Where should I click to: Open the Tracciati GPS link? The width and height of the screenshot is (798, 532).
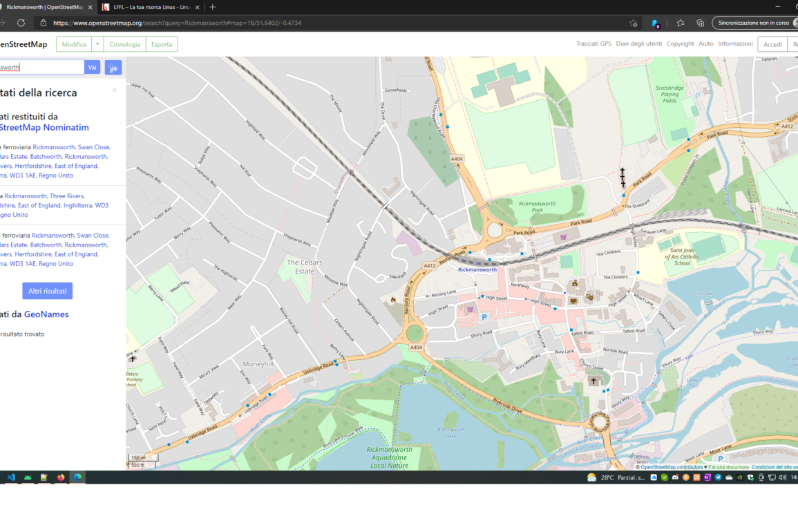[x=593, y=44]
